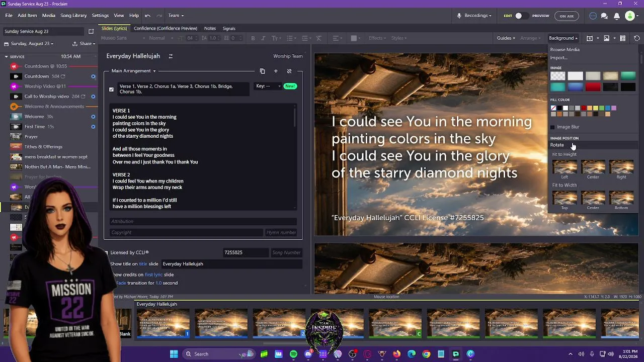644x362 pixels.
Task: Open the notifications bell
Action: [x=616, y=16]
